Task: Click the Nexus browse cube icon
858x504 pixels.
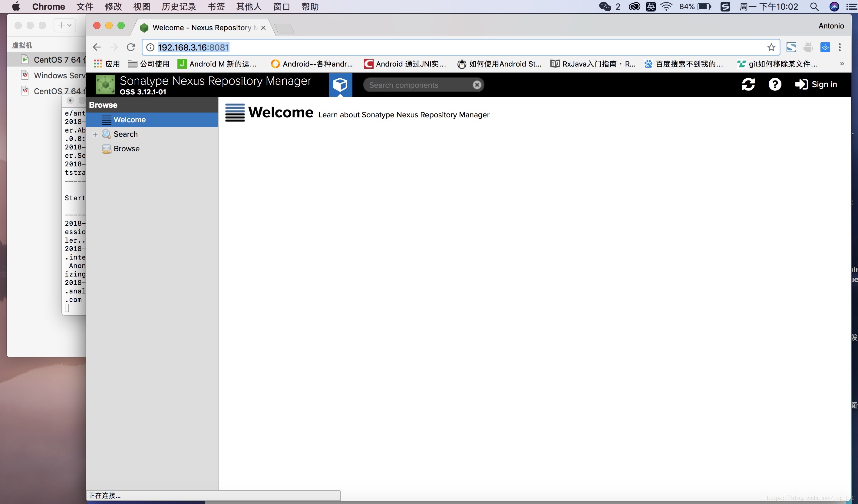Action: coord(340,84)
